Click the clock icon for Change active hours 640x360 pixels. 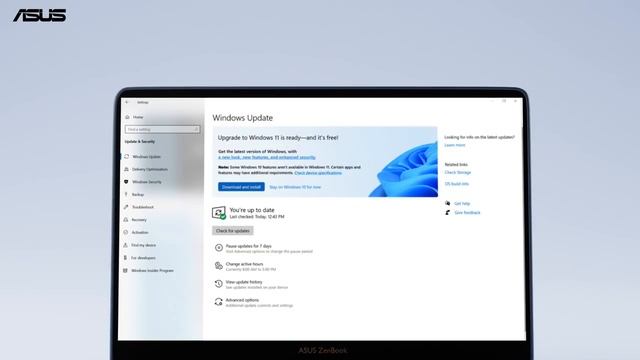click(219, 266)
